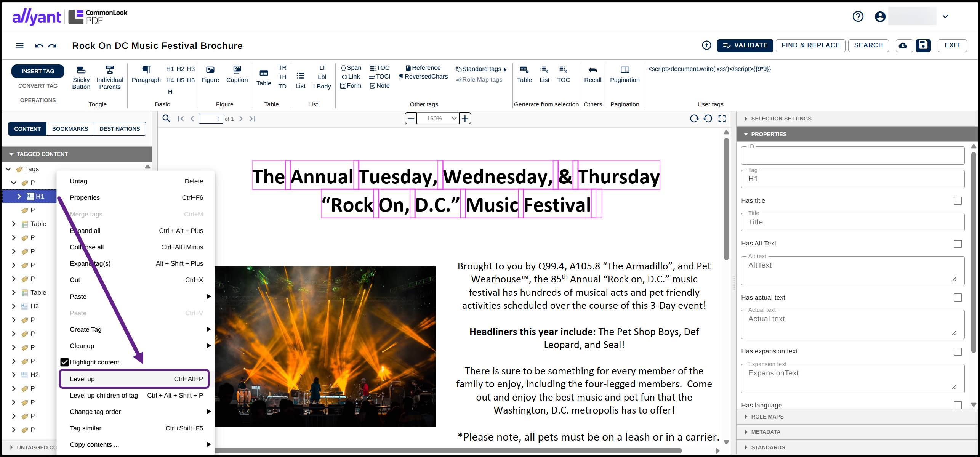The image size is (980, 457).
Task: Expand the Metadata panel
Action: 857,432
